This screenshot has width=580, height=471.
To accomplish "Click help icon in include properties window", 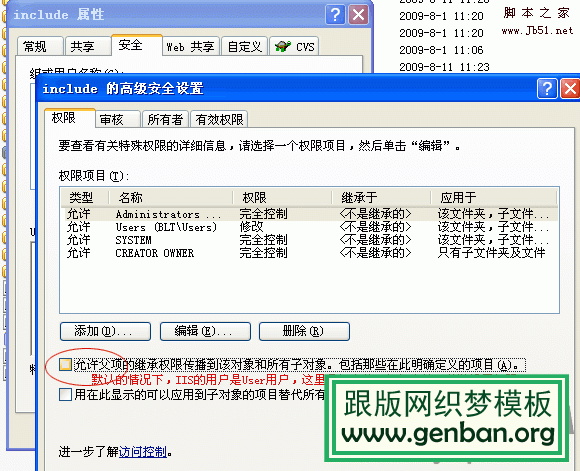I will click(335, 15).
